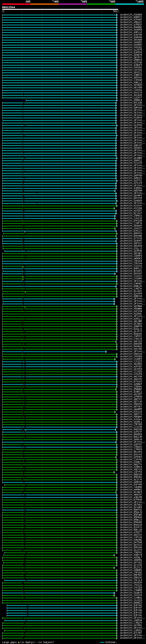Click hit label UniRef100_A3I284

pyautogui.click(x=131, y=208)
